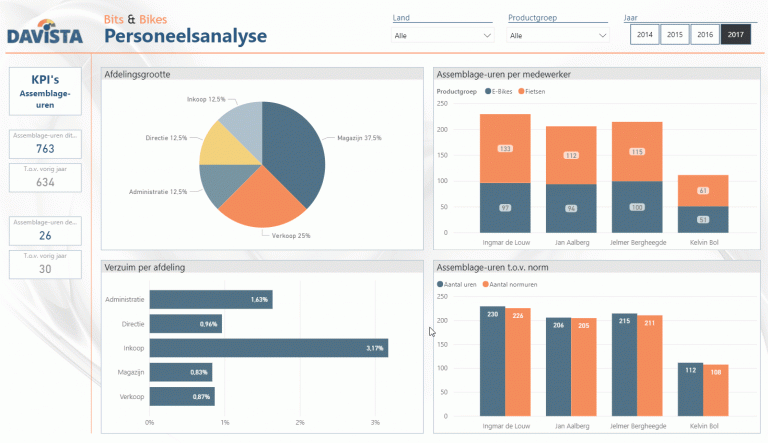Click Jan Aalberg's 205 normuren bar

pos(584,367)
